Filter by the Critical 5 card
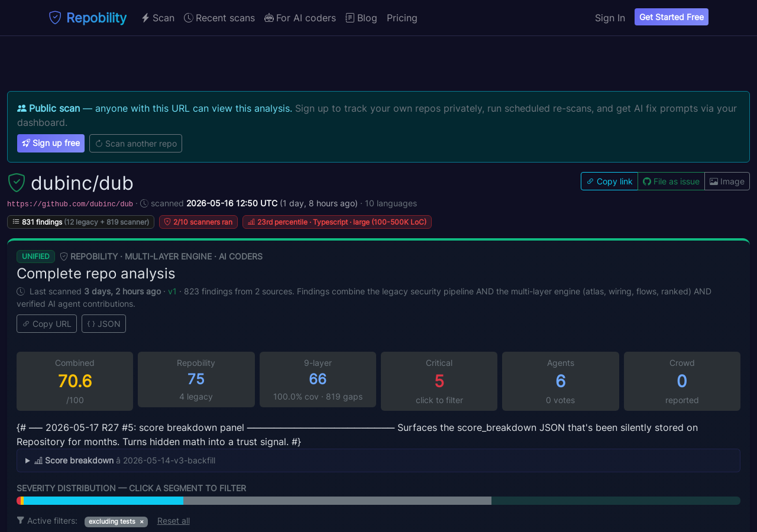757x532 pixels. click(x=439, y=381)
